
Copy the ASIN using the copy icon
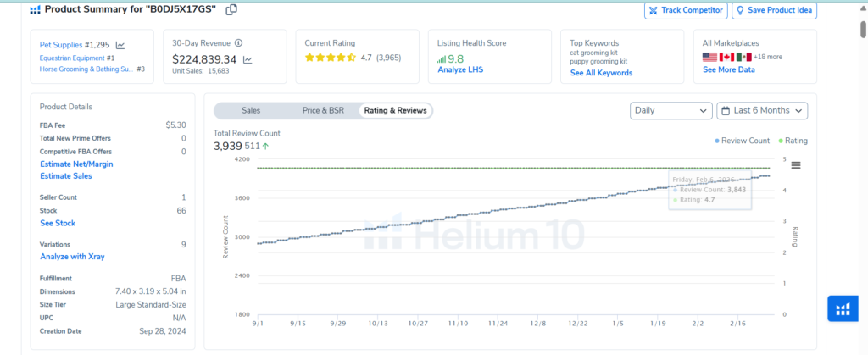point(231,10)
